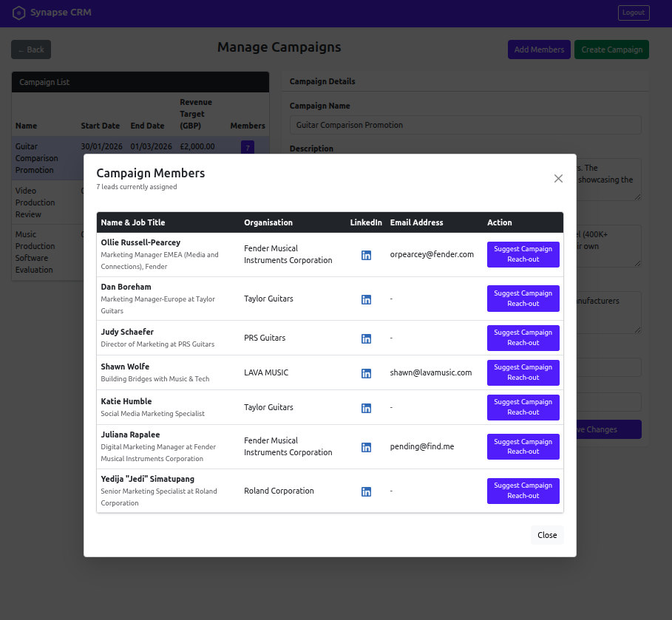The width and height of the screenshot is (672, 620).
Task: Suggest campaign reach-out for Juliana Rapalee
Action: tap(523, 446)
